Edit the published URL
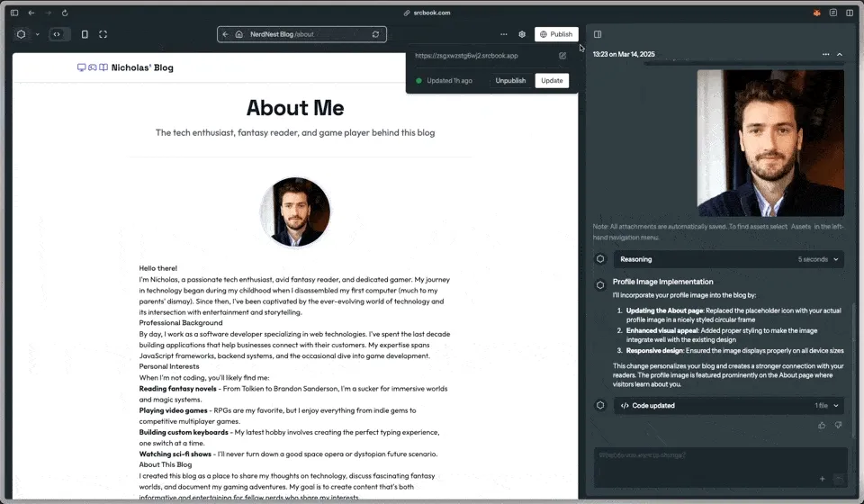The width and height of the screenshot is (864, 504). coord(562,56)
